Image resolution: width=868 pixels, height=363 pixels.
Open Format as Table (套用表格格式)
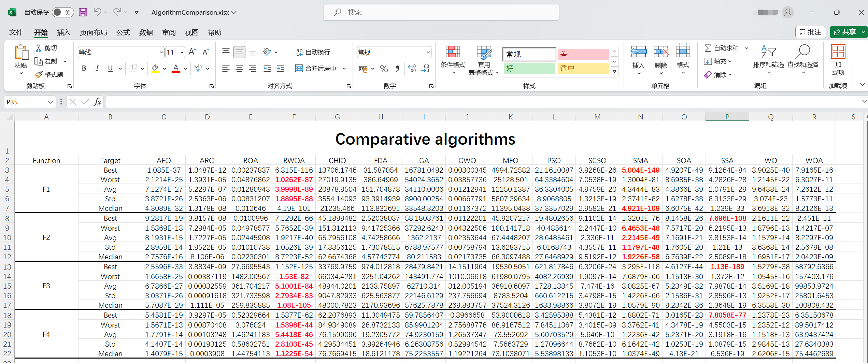point(483,60)
